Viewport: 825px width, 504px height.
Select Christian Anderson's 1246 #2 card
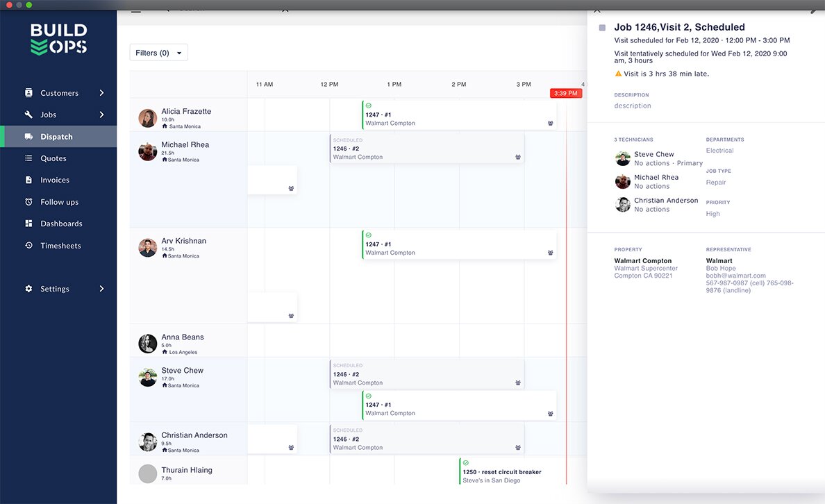pyautogui.click(x=426, y=439)
